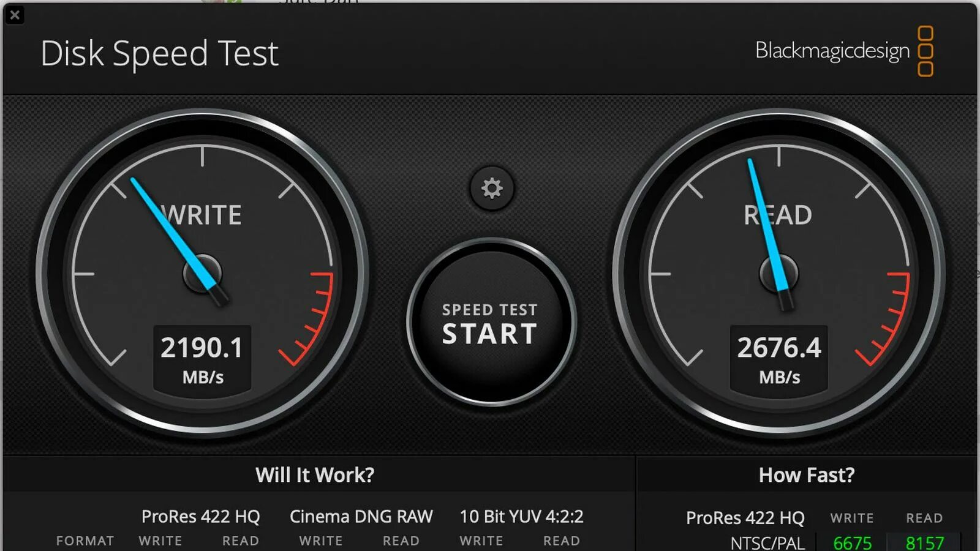
Task: Click the Disk Speed Test title
Action: pyautogui.click(x=159, y=54)
